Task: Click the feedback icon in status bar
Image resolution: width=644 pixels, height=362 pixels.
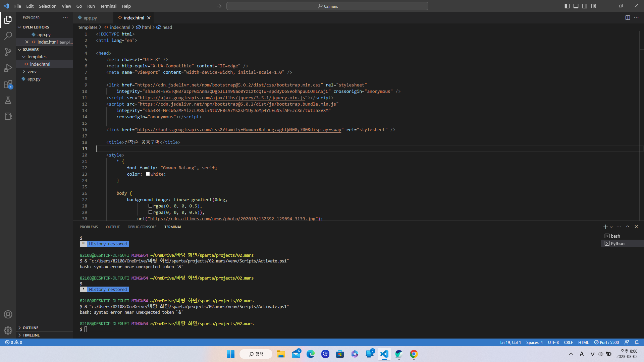Action: pyautogui.click(x=627, y=343)
